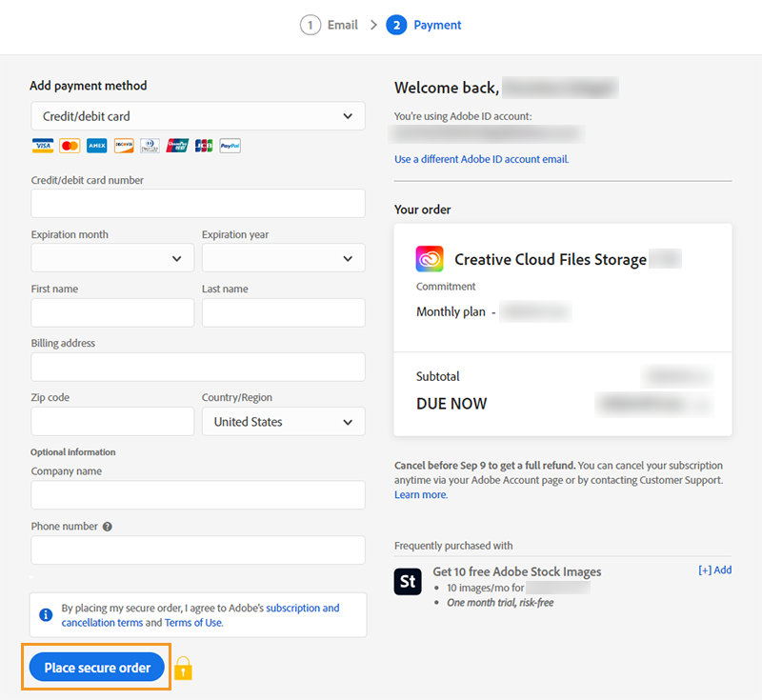762x700 pixels.
Task: Click the PayPal payment icon
Action: coord(230,146)
